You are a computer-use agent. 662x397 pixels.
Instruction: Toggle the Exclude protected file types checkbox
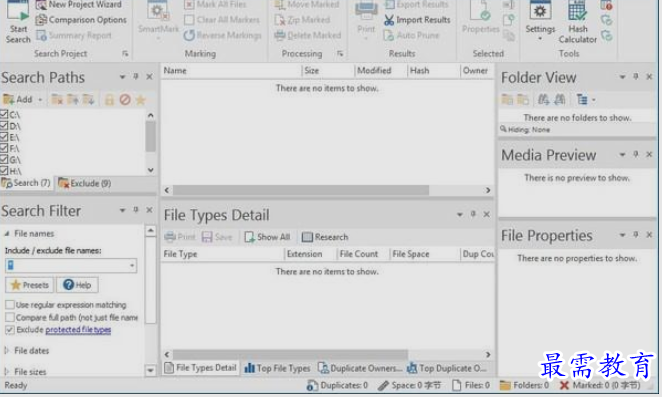pos(10,329)
